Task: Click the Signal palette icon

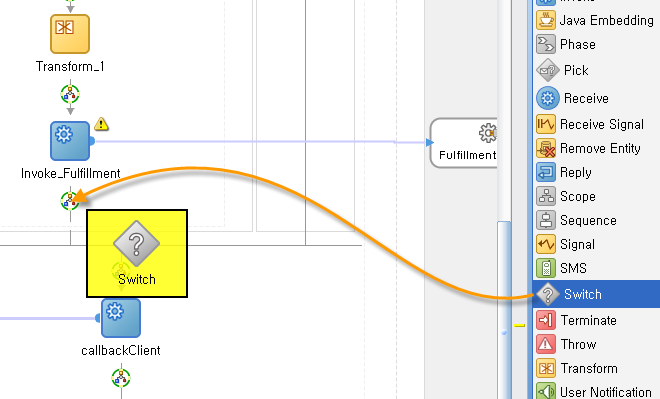Action: pyautogui.click(x=546, y=244)
